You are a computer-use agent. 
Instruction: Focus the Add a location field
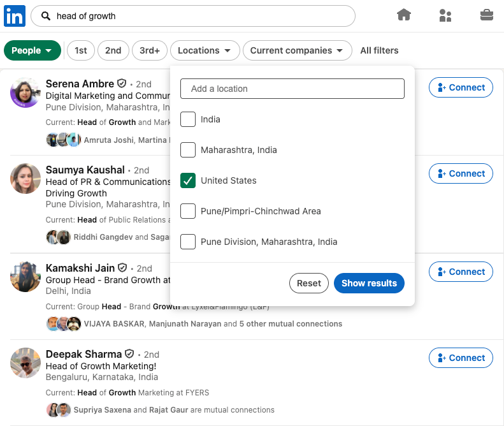point(292,89)
